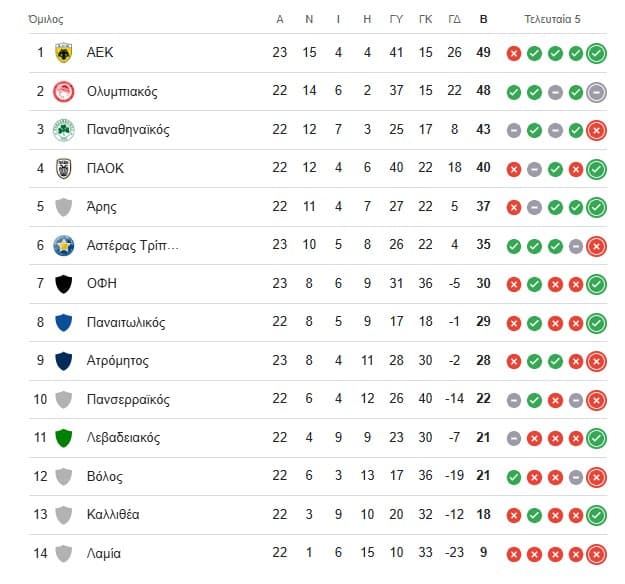Click the Τελευταία 5 column header

point(552,19)
